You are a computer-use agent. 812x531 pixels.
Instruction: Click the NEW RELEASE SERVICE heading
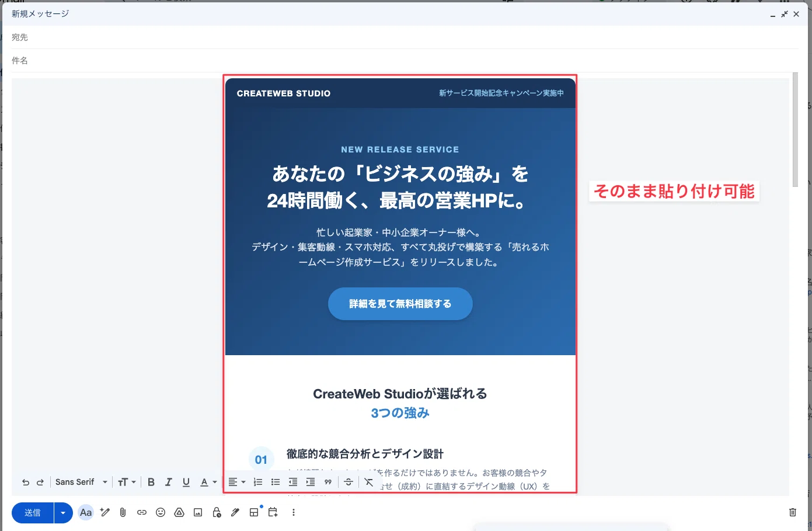400,150
